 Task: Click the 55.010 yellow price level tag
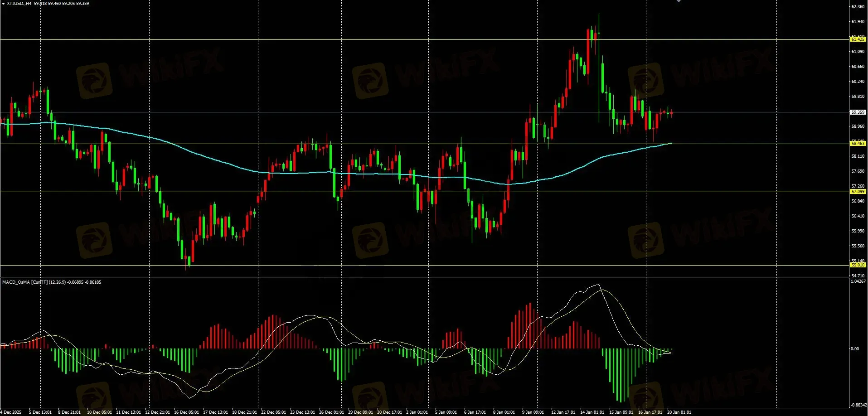858,265
